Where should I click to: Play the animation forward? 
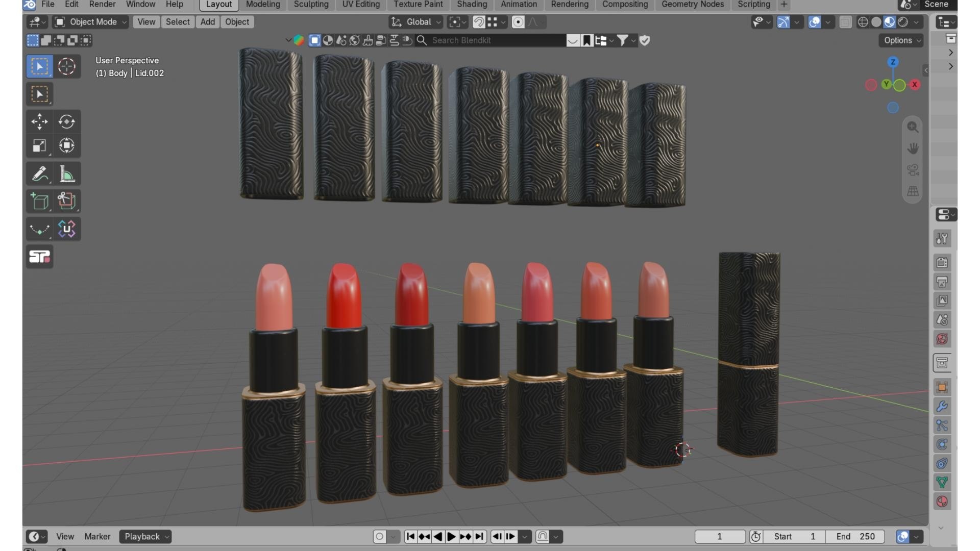coord(452,537)
